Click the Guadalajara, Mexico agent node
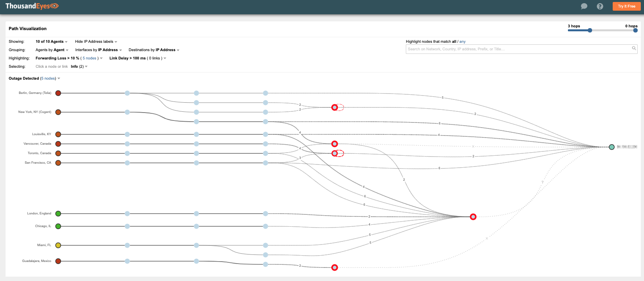Viewport: 644px width, 281px height. [58, 261]
